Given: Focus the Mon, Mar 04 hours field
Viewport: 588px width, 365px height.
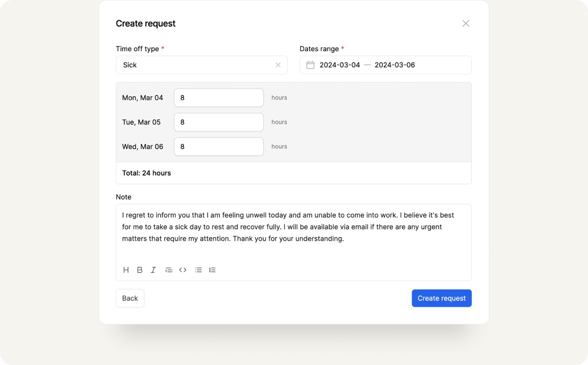Looking at the screenshot, I should 218,98.
